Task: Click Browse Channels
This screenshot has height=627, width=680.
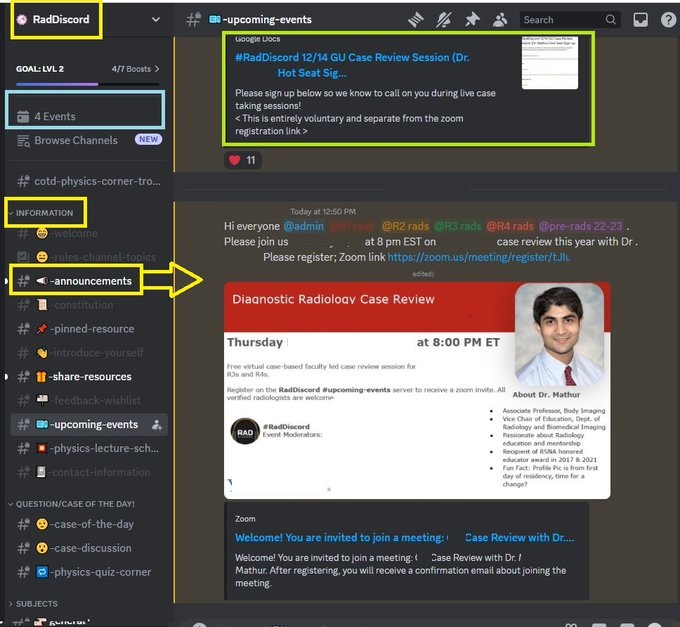Action: pyautogui.click(x=89, y=140)
